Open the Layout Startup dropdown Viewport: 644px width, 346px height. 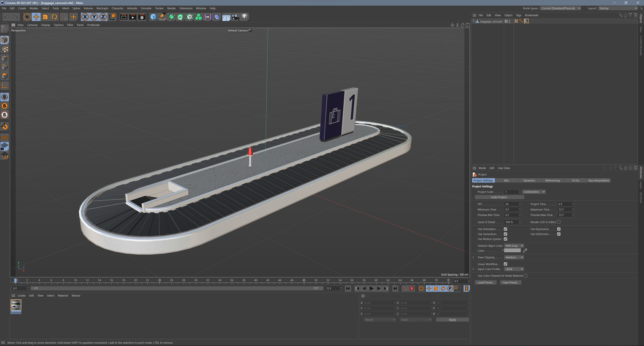pos(618,8)
